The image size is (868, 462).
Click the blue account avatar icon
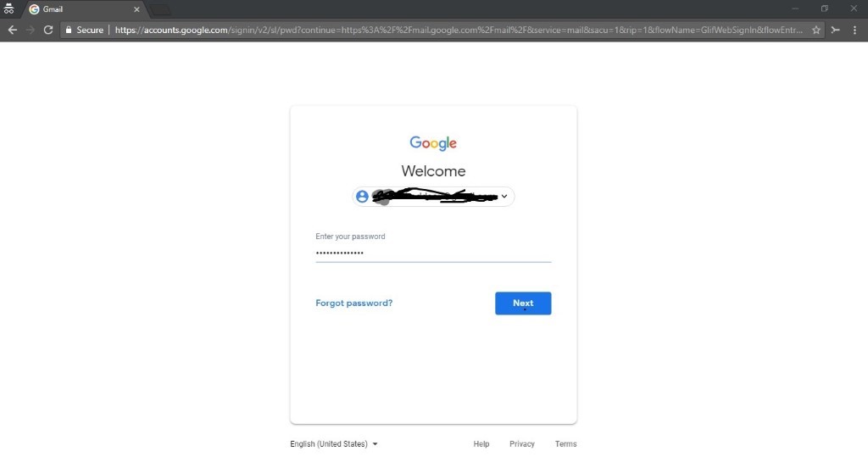pyautogui.click(x=362, y=197)
